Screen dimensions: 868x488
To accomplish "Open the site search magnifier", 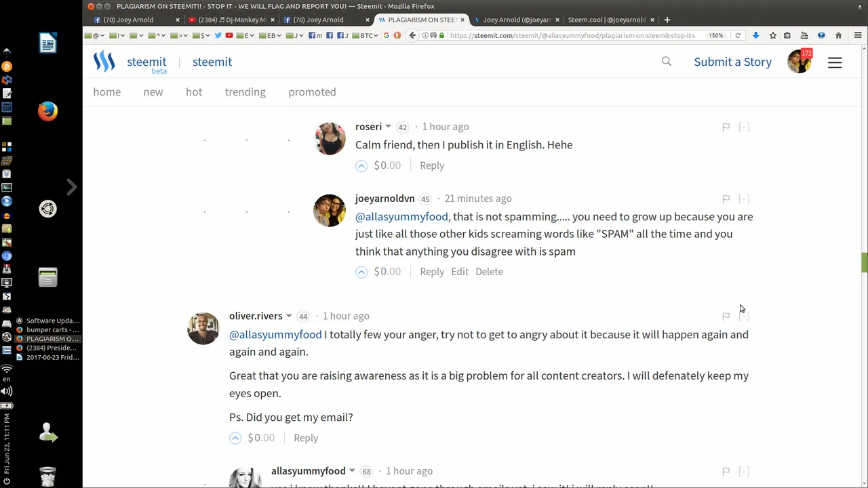I will [x=667, y=62].
